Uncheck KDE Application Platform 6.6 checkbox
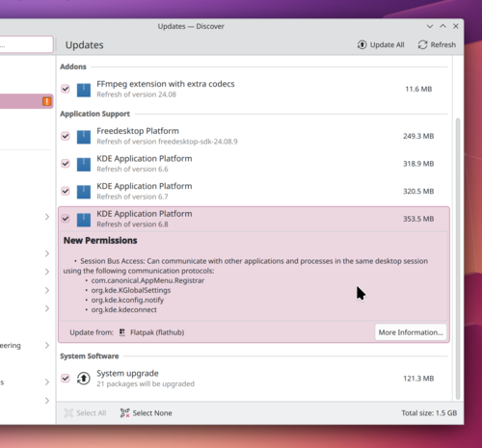 [x=66, y=164]
